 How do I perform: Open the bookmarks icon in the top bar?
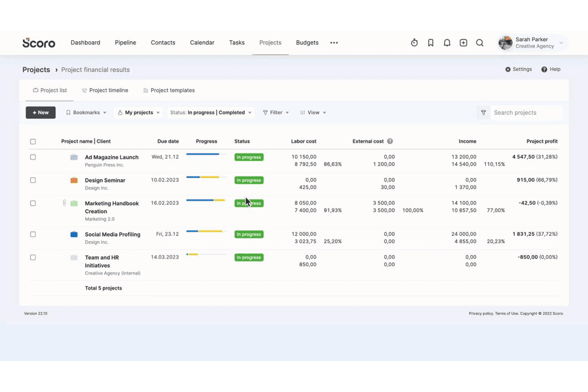point(431,43)
